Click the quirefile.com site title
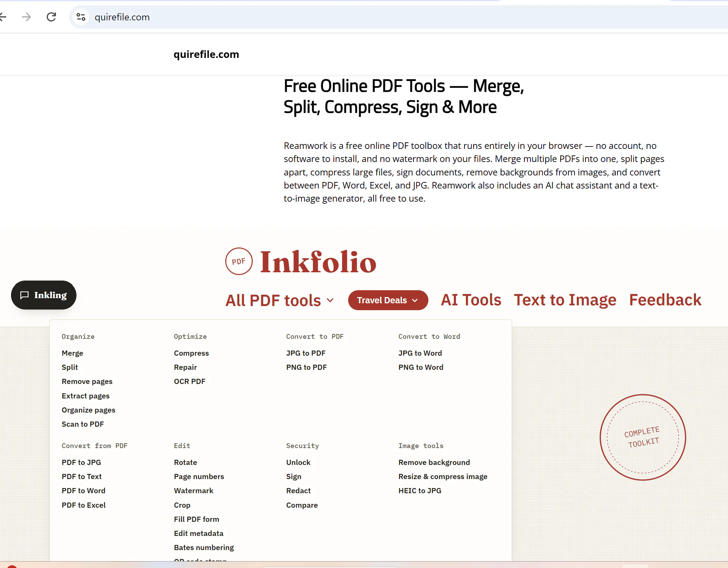 [206, 54]
